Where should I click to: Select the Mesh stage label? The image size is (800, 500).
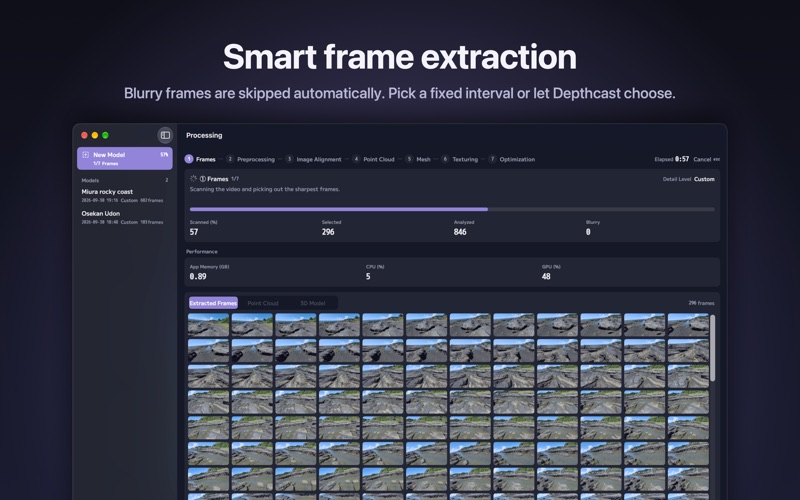[x=423, y=159]
